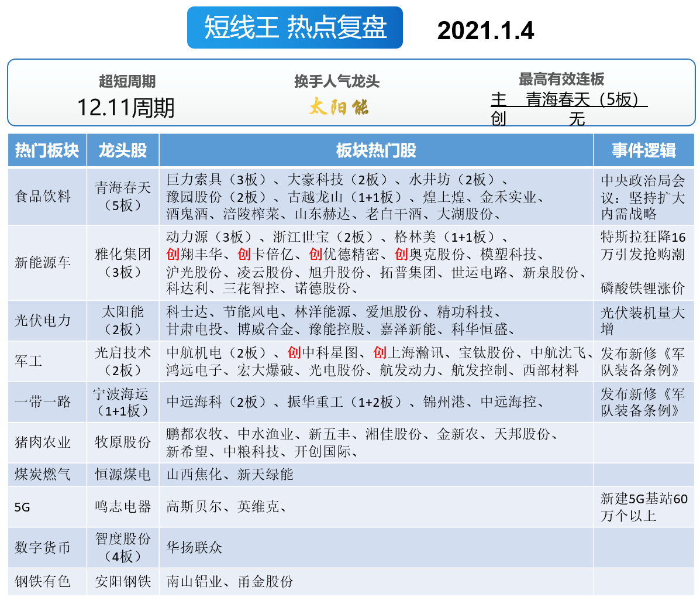Click the 创 无 entry
Viewport: 700px width, 604px height.
tap(538, 119)
